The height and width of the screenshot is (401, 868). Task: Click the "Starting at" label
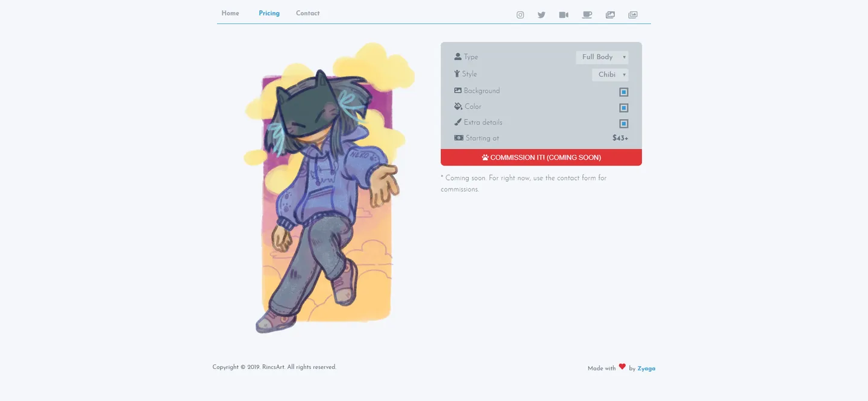click(x=482, y=138)
